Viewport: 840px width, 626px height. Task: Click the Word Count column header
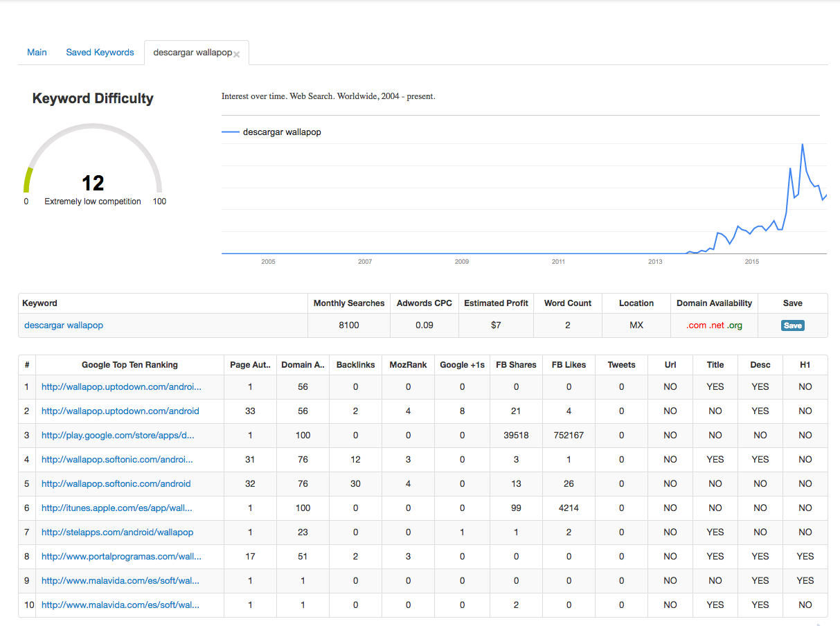pos(568,303)
